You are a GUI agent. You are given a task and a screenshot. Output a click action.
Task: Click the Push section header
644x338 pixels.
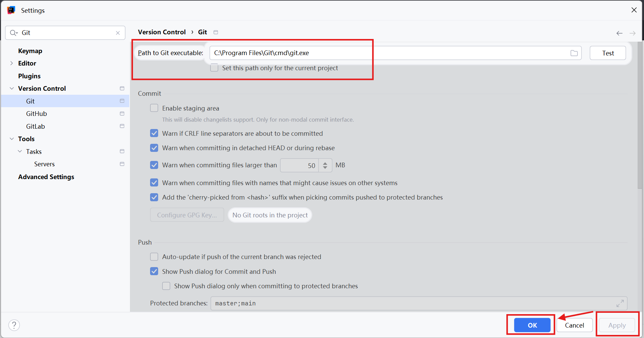pyautogui.click(x=145, y=242)
